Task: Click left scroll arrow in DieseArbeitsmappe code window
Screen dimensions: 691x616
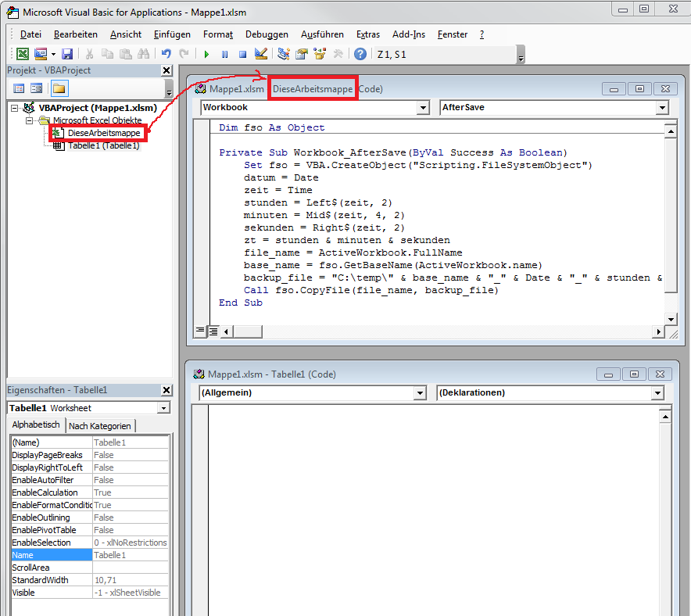Action: (x=227, y=331)
